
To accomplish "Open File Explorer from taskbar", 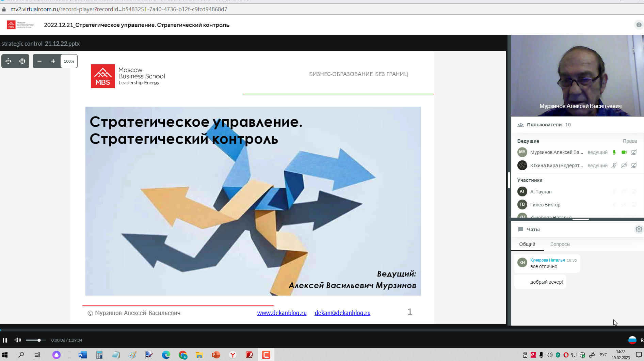I will pos(199,355).
